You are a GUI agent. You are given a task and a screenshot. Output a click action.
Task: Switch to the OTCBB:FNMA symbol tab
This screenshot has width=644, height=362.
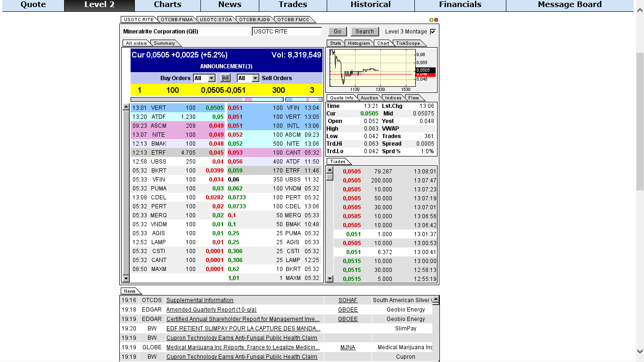176,20
